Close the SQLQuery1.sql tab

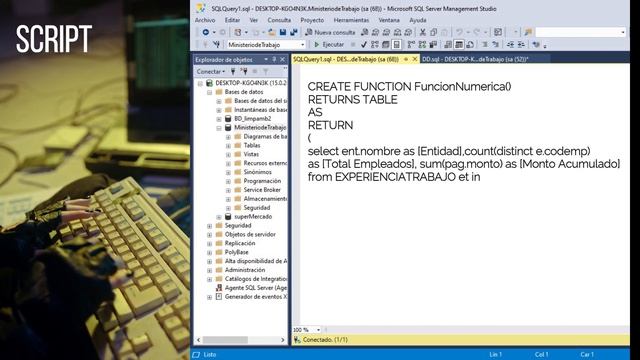pos(415,60)
